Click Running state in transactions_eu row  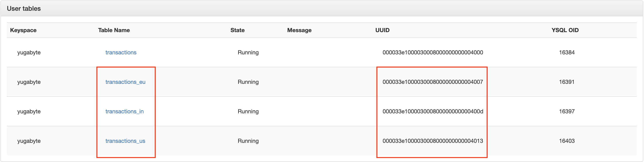click(248, 82)
